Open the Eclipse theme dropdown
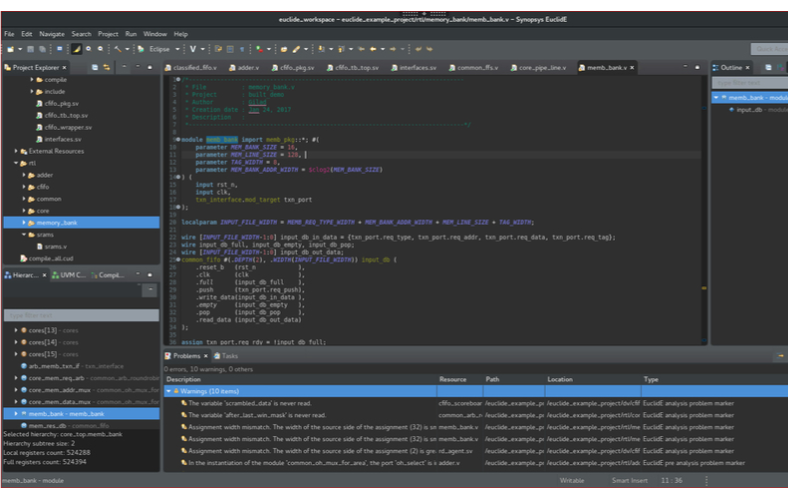The height and width of the screenshot is (493, 788). coord(177,49)
